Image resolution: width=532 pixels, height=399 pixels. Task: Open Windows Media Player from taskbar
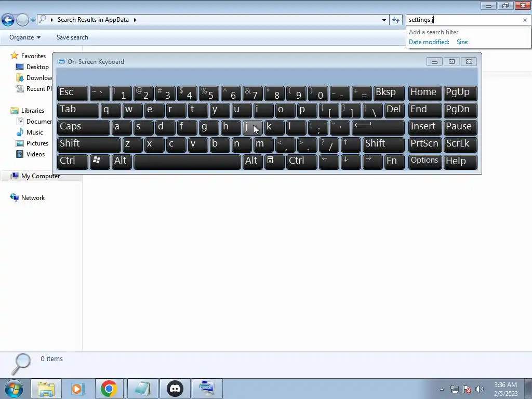coord(77,389)
